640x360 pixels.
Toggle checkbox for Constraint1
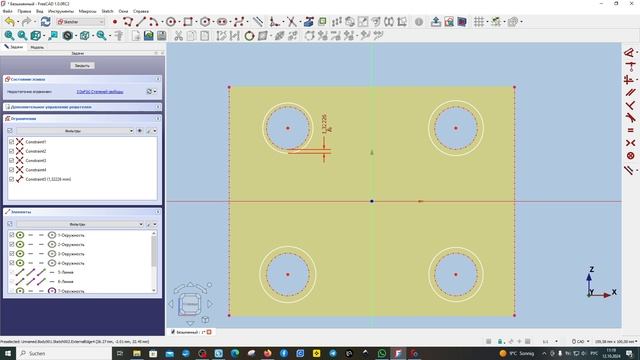tap(11, 142)
